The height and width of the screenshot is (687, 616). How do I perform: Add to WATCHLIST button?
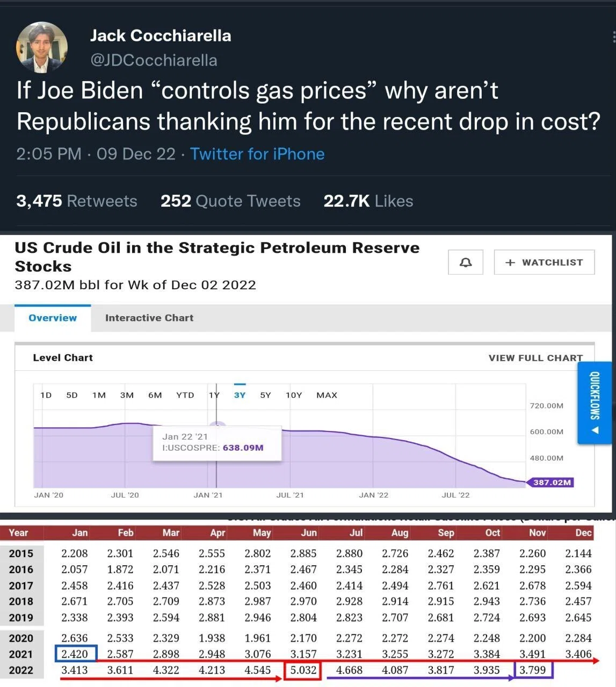pos(544,262)
